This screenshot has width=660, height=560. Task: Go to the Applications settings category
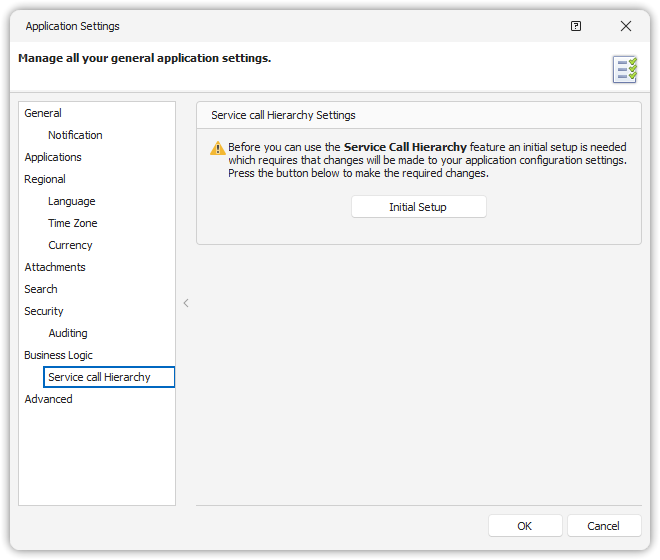coord(53,157)
